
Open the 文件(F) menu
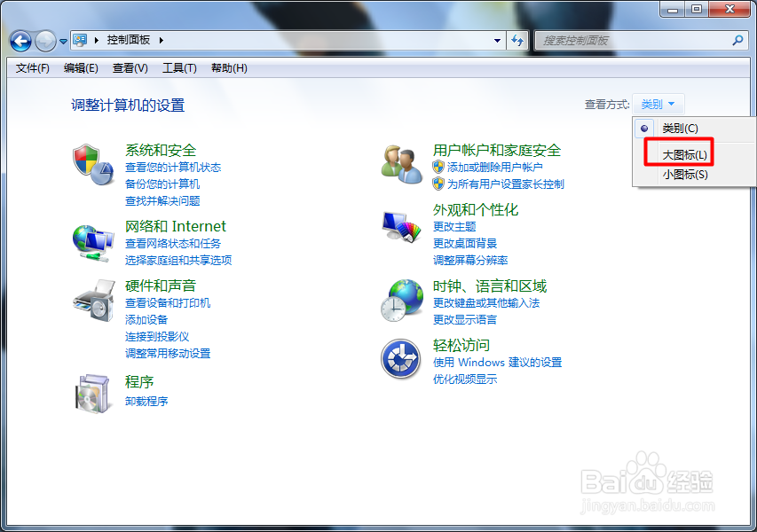32,68
